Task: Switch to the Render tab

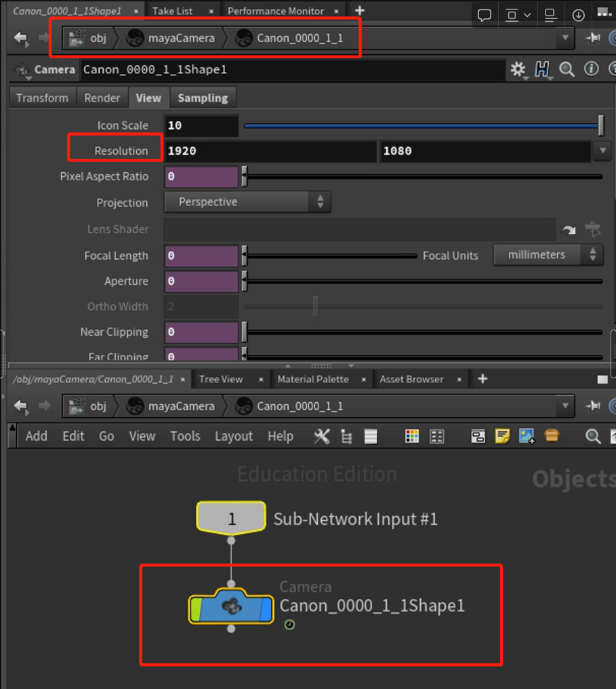Action: click(102, 98)
